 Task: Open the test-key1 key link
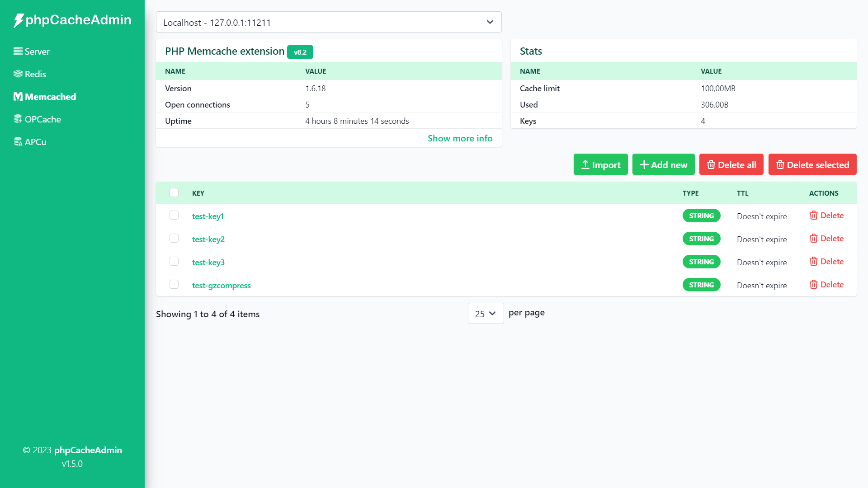click(x=208, y=216)
